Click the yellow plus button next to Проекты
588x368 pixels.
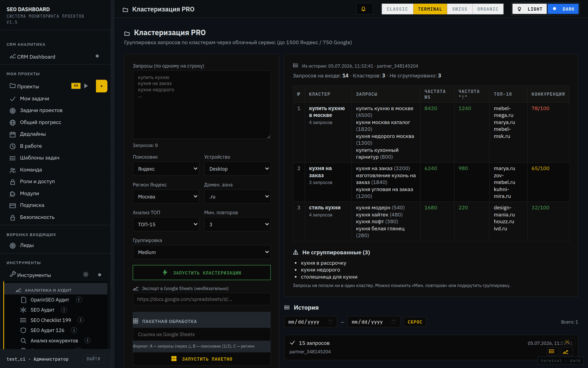click(x=101, y=86)
